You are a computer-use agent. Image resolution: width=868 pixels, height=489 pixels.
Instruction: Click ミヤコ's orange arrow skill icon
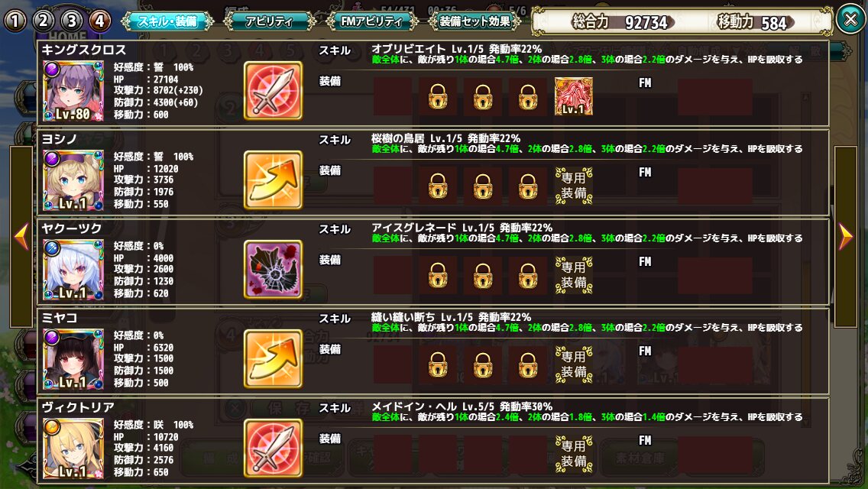pyautogui.click(x=273, y=359)
